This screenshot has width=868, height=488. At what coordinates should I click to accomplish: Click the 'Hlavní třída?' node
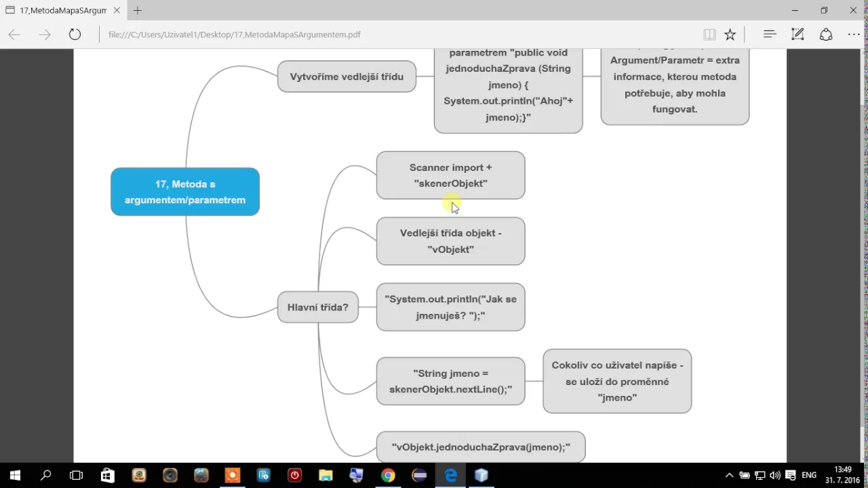tap(318, 307)
